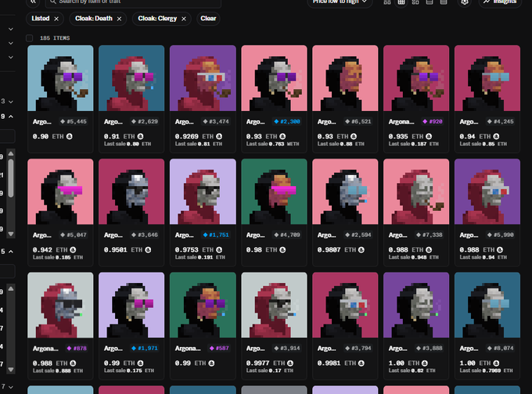Screen dimensions: 532x394
Task: Click the round icon beside 0.9269 ETH
Action: pos(219,136)
